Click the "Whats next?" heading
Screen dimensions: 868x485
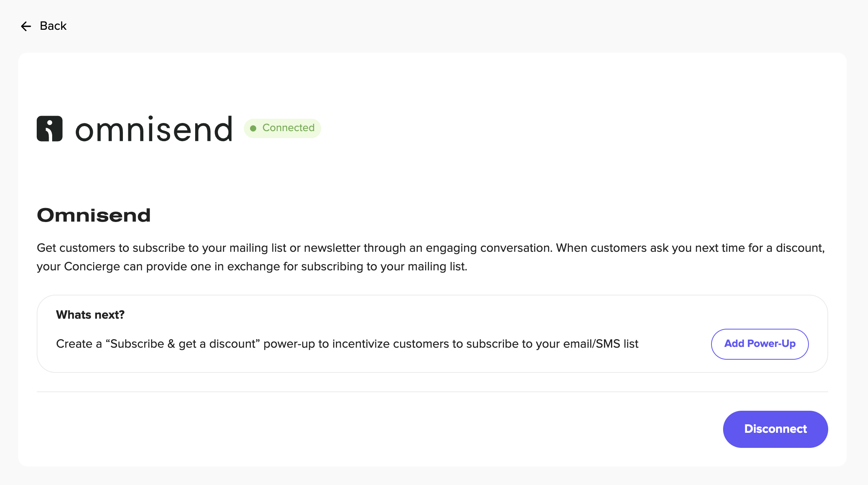coord(90,315)
